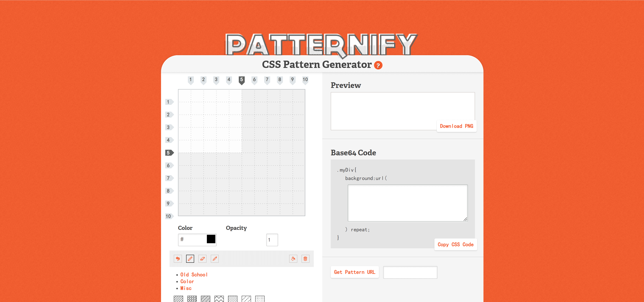This screenshot has height=302, width=644.
Task: Click the Get Pattern URL button
Action: pos(354,272)
